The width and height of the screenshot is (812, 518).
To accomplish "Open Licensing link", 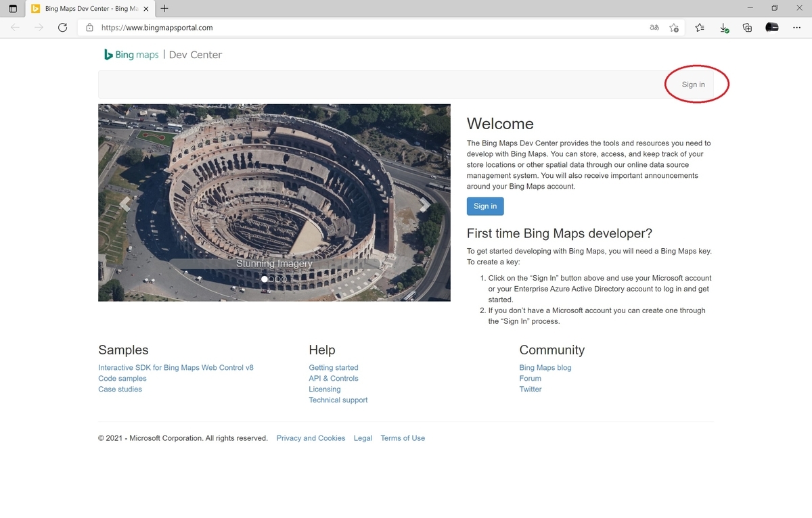I will (325, 390).
